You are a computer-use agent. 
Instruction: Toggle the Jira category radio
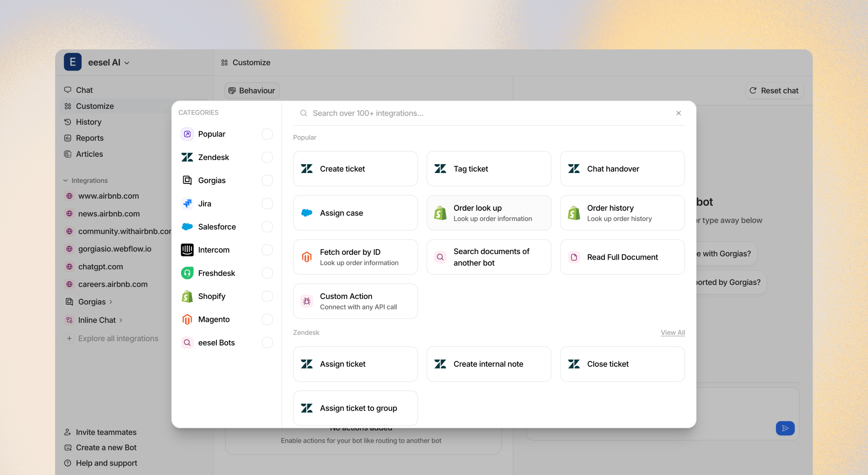point(267,203)
